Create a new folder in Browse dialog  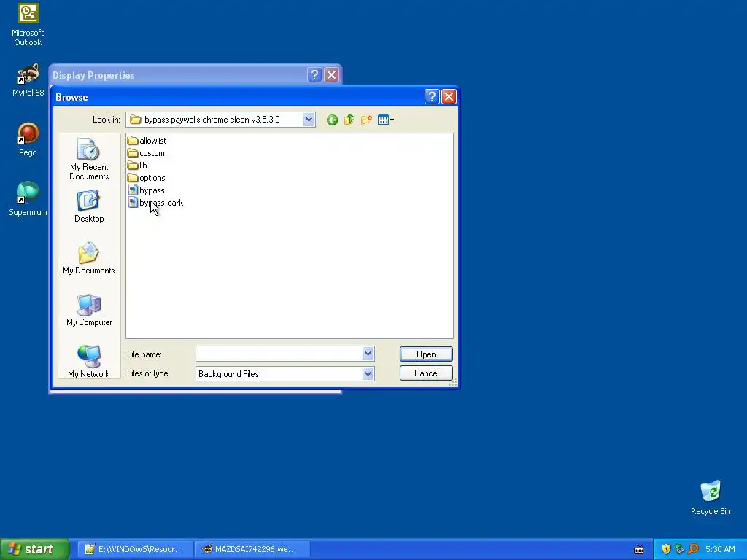(x=366, y=120)
